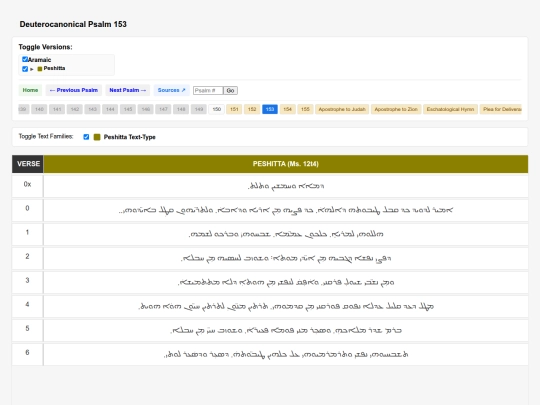Open Apostrophe to Judah
Screen dimensions: 540x405
click(x=342, y=109)
